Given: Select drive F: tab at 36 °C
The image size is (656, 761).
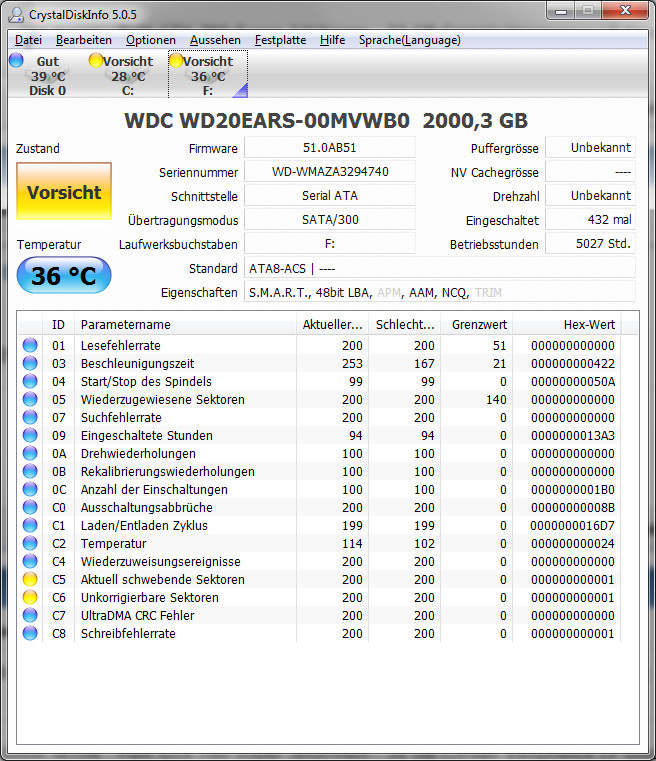Looking at the screenshot, I should 208,75.
